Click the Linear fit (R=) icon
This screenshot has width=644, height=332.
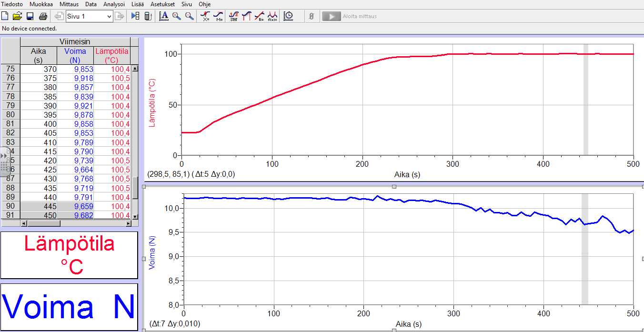click(x=259, y=16)
